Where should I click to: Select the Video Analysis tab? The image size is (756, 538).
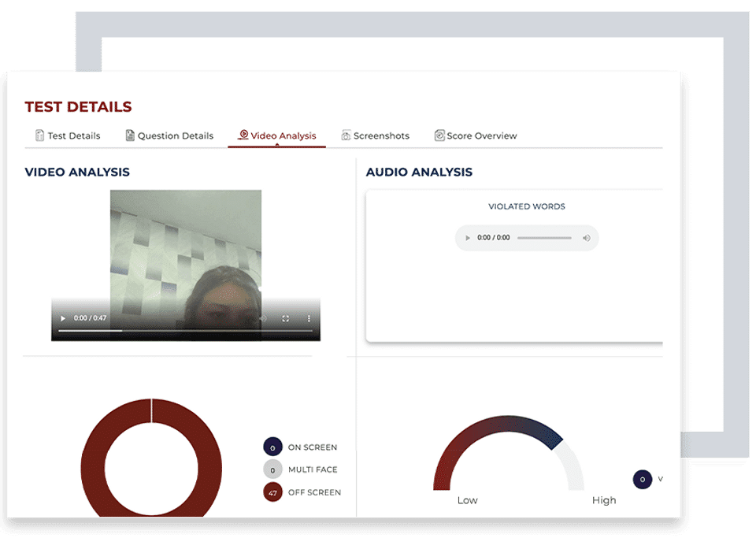click(277, 135)
